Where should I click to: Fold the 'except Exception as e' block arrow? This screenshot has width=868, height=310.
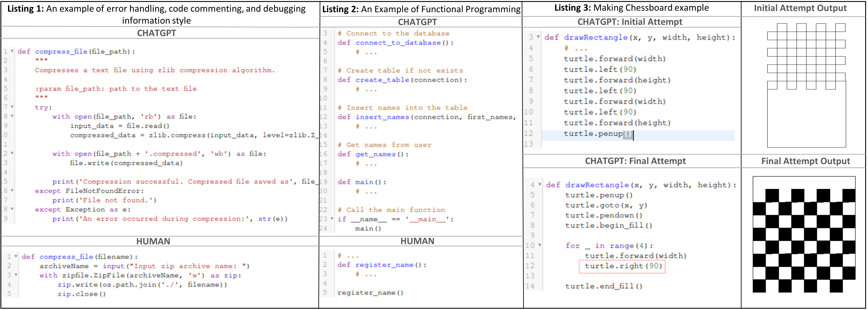pos(12,209)
